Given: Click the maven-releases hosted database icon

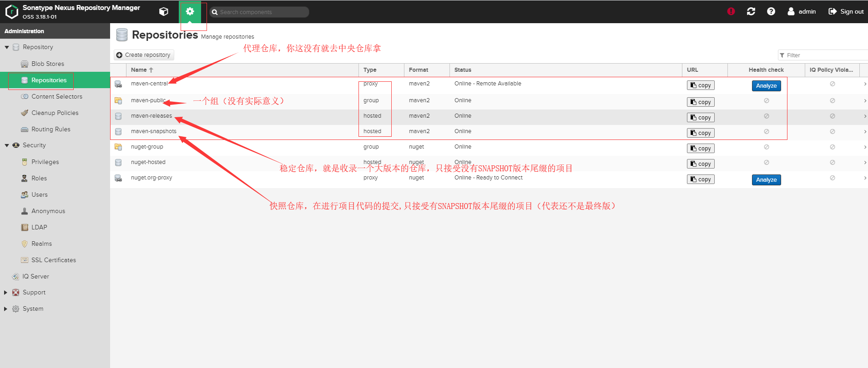Looking at the screenshot, I should [x=118, y=116].
